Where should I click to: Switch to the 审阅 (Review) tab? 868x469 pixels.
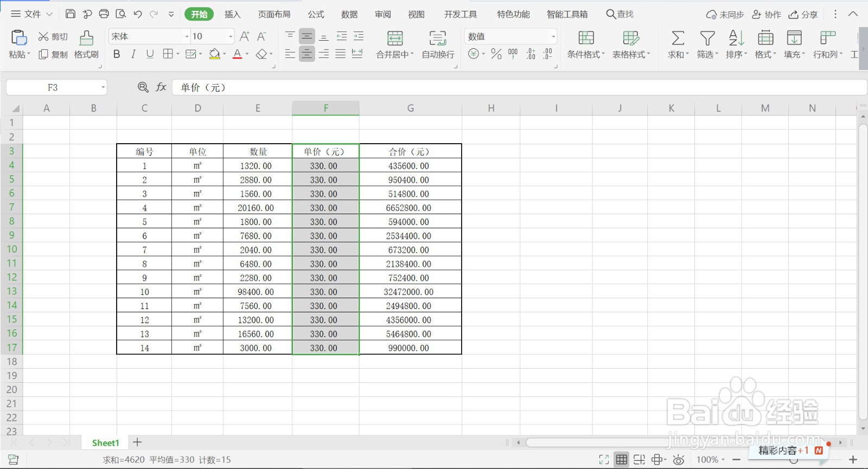point(383,14)
